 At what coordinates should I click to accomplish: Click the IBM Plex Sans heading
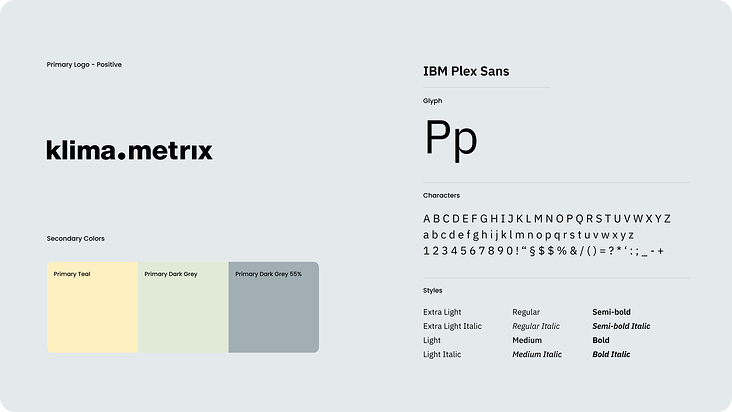point(466,71)
